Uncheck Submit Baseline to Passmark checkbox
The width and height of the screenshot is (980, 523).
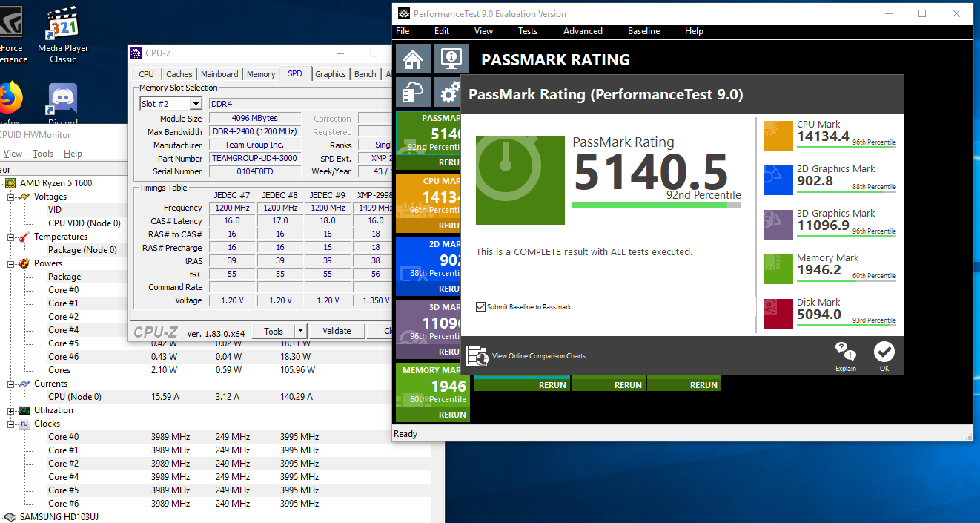(x=481, y=306)
